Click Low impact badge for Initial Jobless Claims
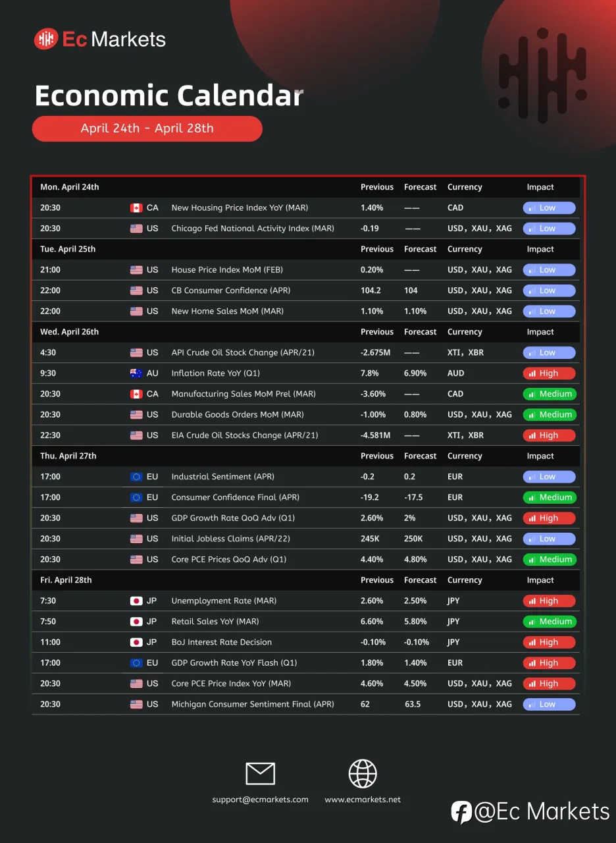Viewport: 616px width, 843px height. [549, 539]
